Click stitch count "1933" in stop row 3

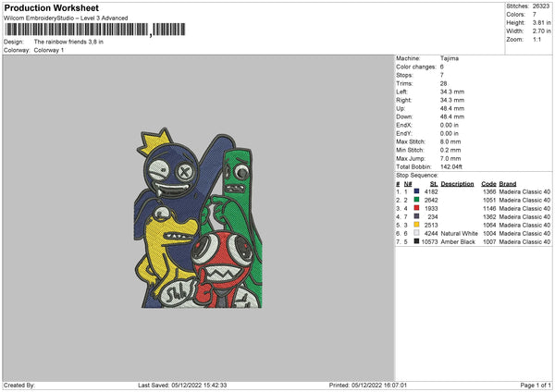pos(431,208)
